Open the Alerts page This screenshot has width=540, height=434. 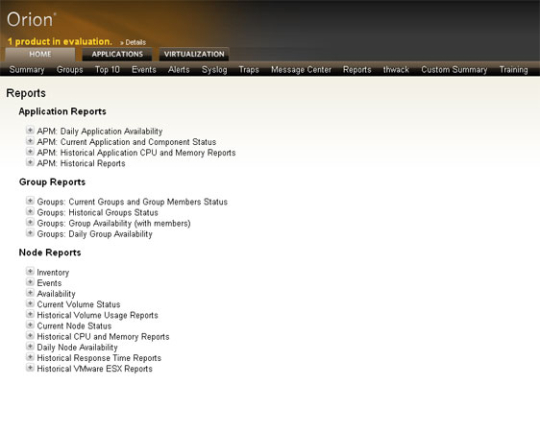179,70
